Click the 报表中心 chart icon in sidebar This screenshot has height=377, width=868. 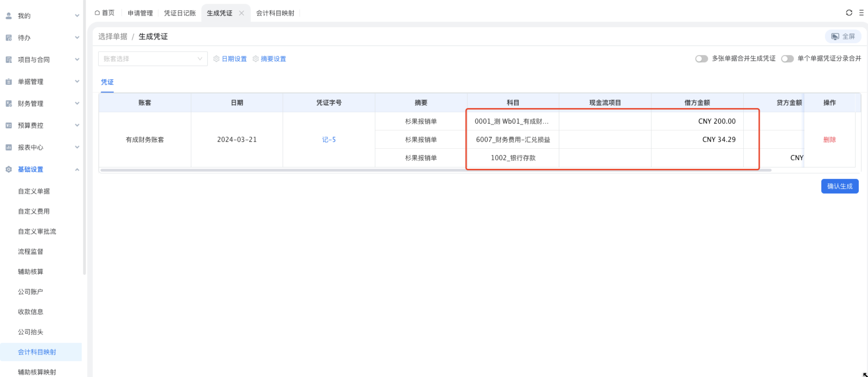point(9,147)
